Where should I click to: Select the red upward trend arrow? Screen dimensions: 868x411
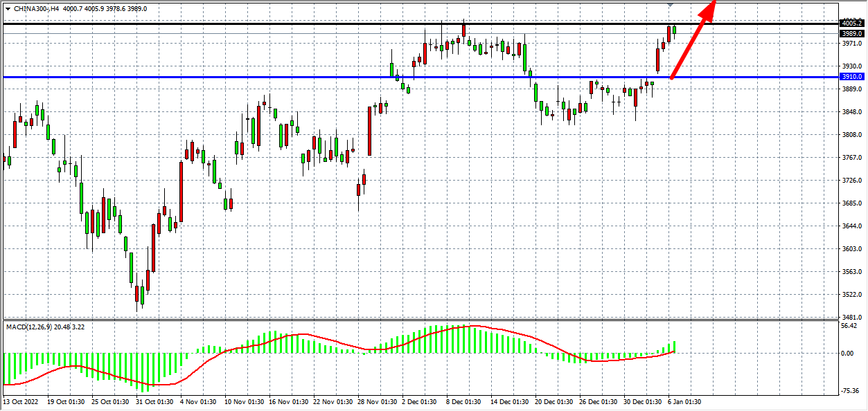click(691, 43)
